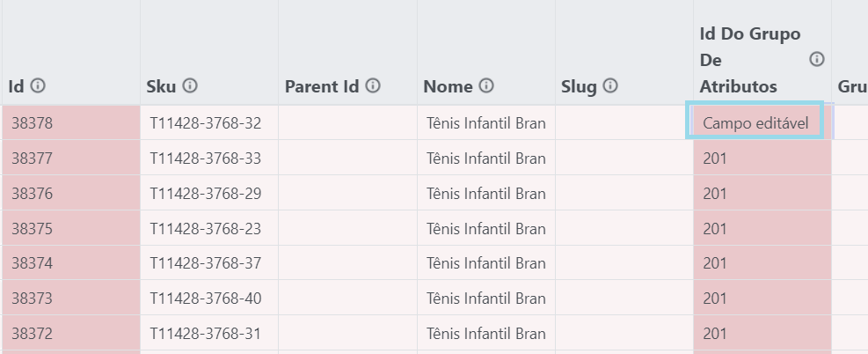Click the info icon beside Sku header
The width and height of the screenshot is (868, 354).
tap(190, 85)
